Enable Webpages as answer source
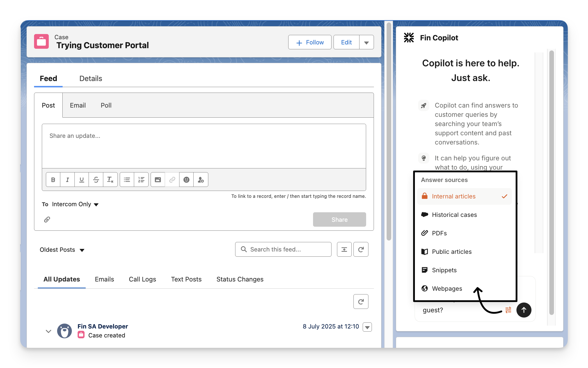Screen dimensions: 588x368 click(447, 289)
